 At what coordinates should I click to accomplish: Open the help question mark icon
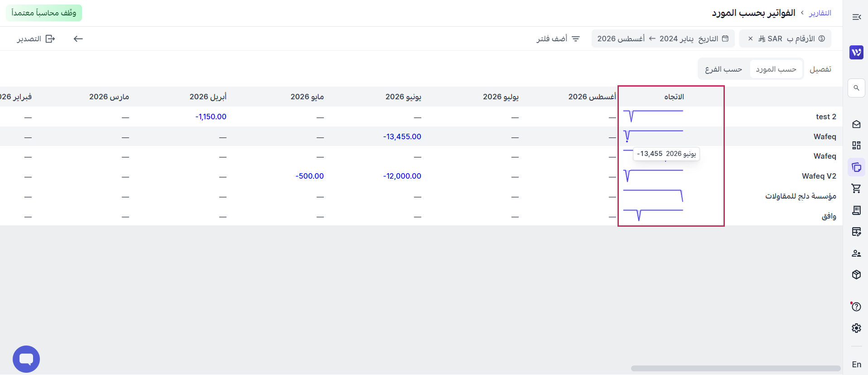[x=856, y=307]
